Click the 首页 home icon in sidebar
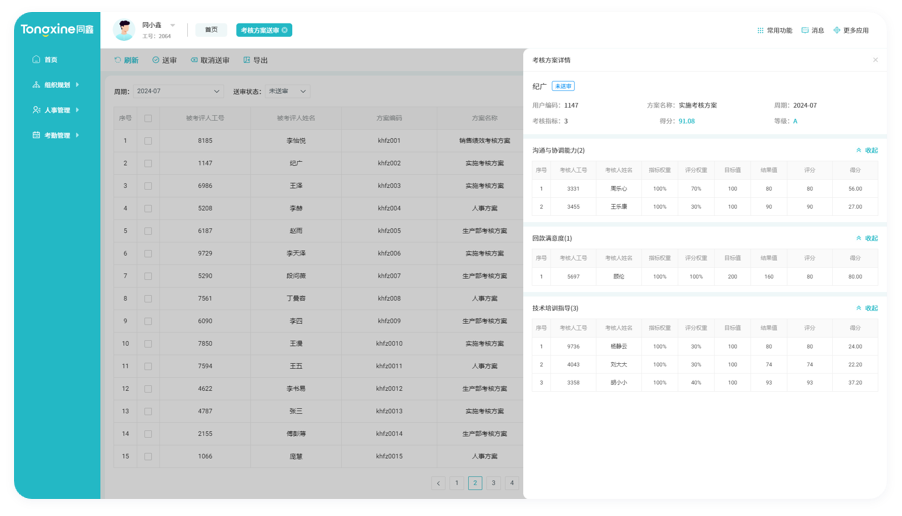 36,60
